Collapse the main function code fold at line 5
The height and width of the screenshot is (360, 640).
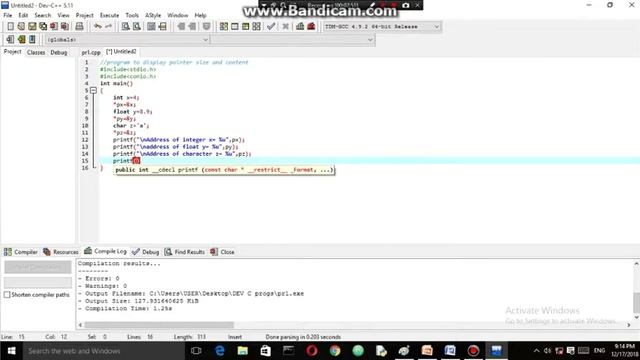(x=93, y=91)
